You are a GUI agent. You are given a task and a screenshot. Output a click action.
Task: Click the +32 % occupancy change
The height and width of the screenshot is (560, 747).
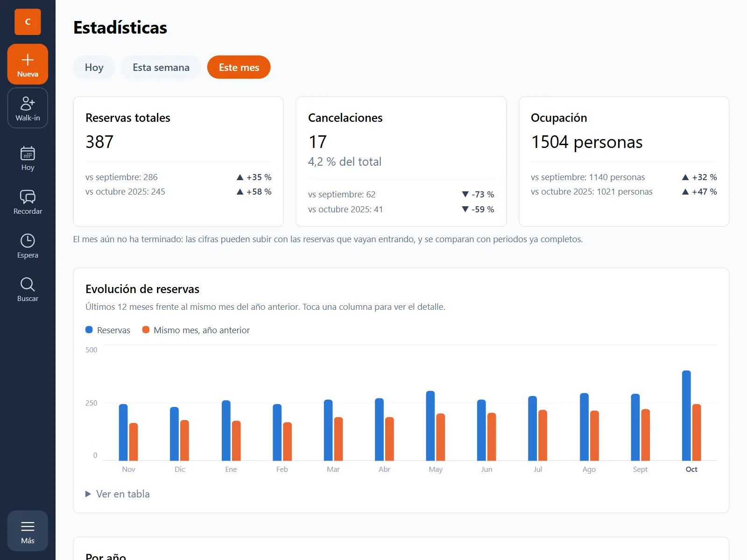tap(699, 177)
